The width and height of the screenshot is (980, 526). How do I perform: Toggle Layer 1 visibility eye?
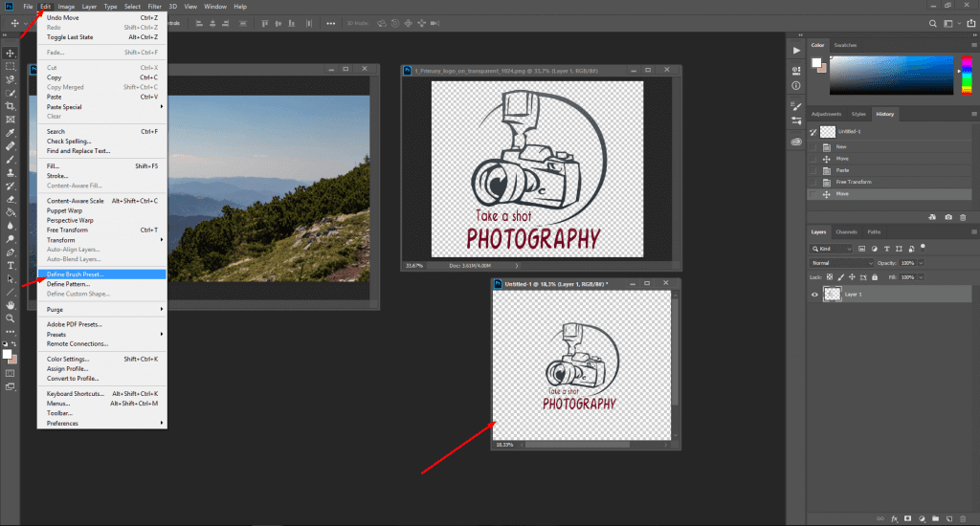click(x=814, y=295)
